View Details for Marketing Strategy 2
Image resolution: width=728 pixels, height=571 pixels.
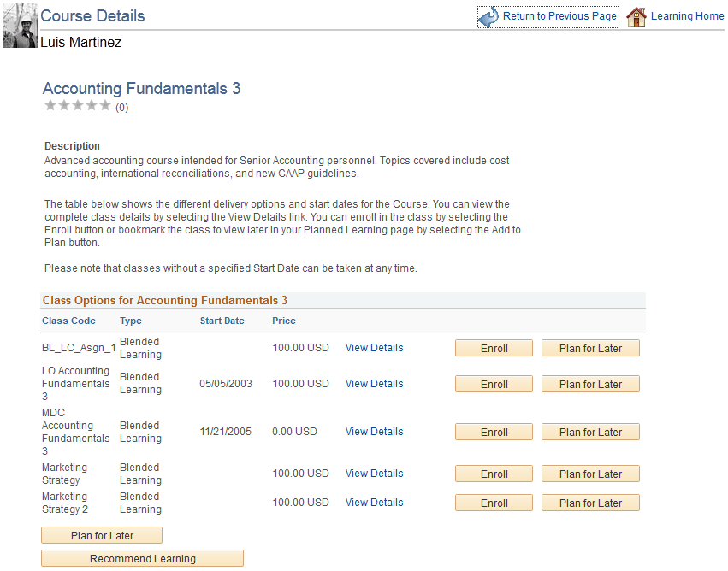[374, 503]
